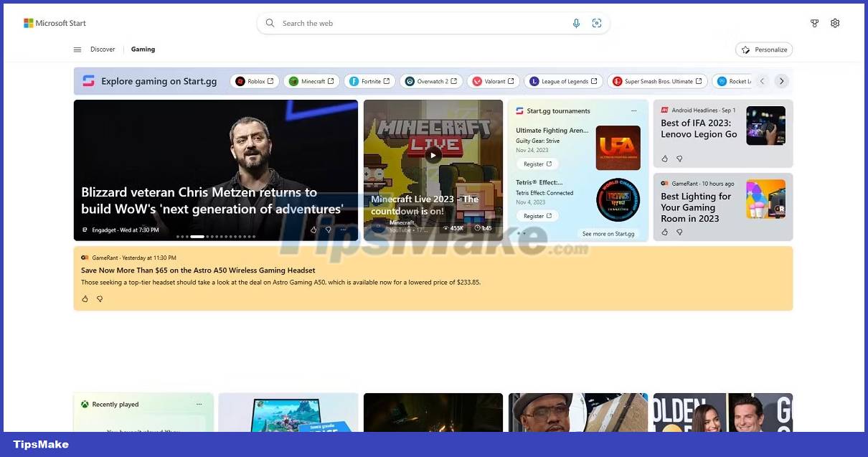Open the Roblox chip in the games bar
868x457 pixels.
(x=255, y=81)
